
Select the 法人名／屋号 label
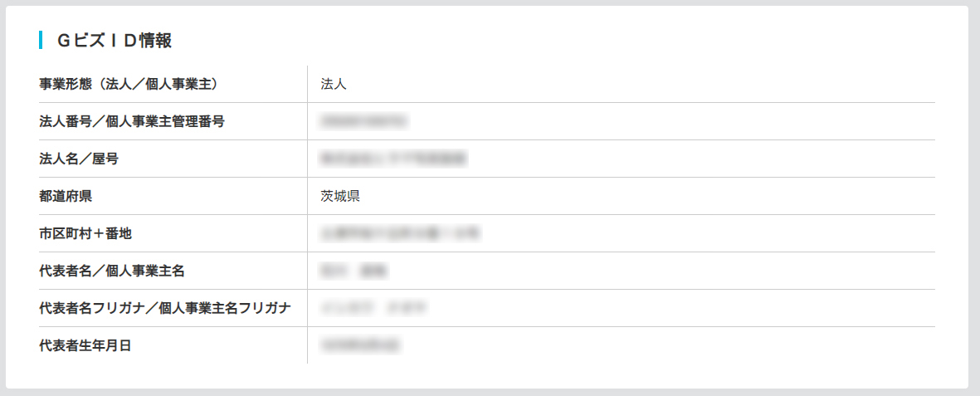(79, 159)
